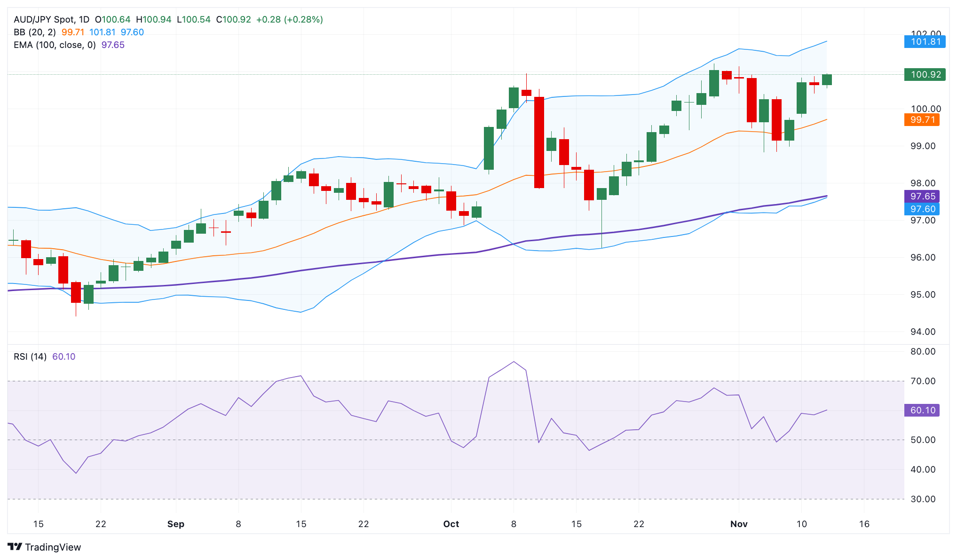Click the EMA (100, close, 0) legend
Viewport: 957px width, 560px height.
tap(55, 45)
